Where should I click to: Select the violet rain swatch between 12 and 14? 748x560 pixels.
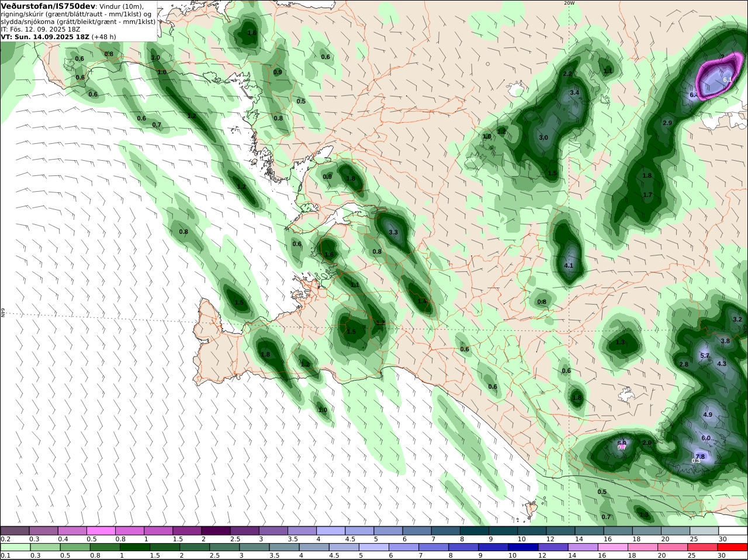(553, 547)
